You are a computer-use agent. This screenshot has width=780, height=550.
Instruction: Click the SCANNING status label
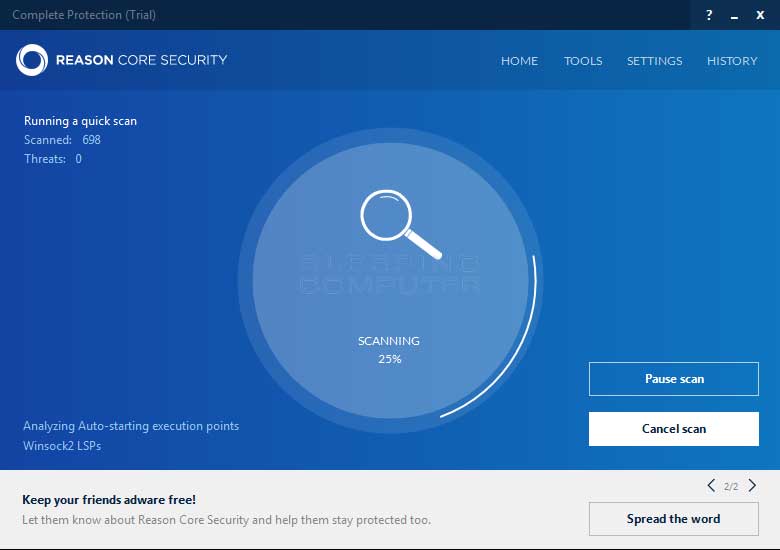pos(389,341)
